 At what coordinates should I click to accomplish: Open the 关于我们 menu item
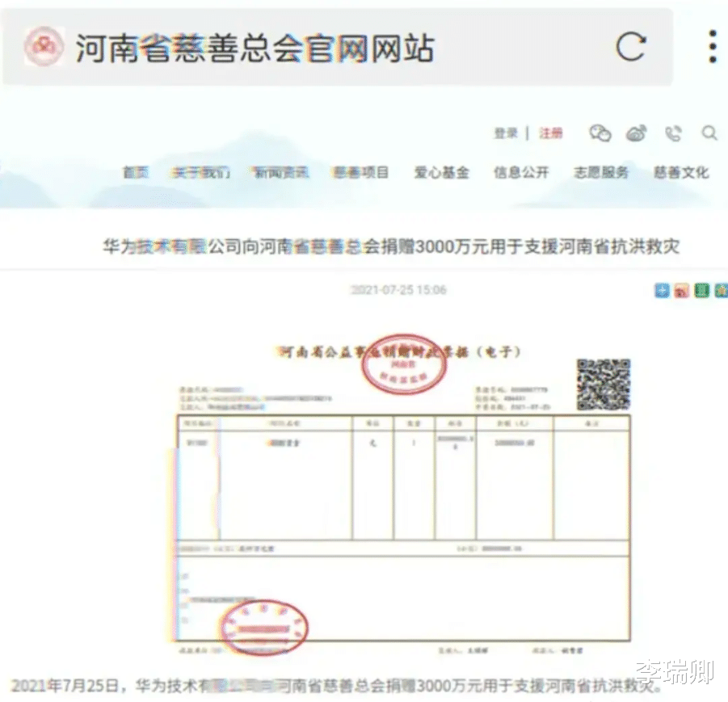[x=200, y=173]
